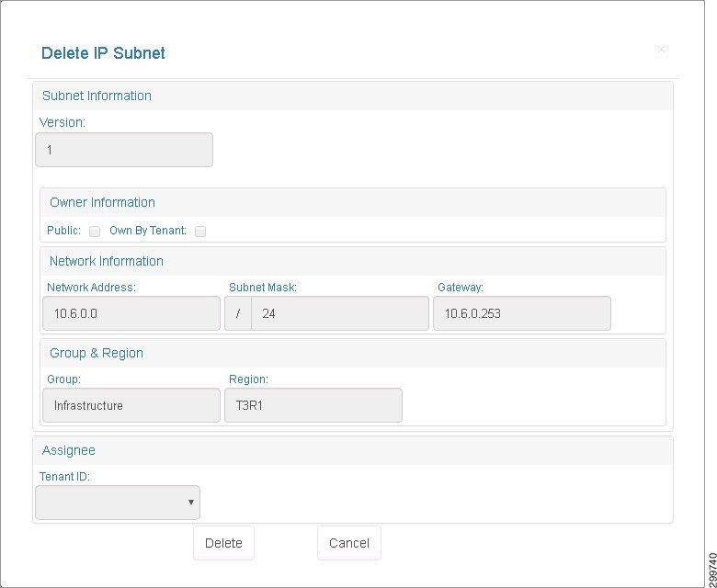Click the slash prefix of Subnet Mask
This screenshot has width=717, height=588.
tap(238, 313)
